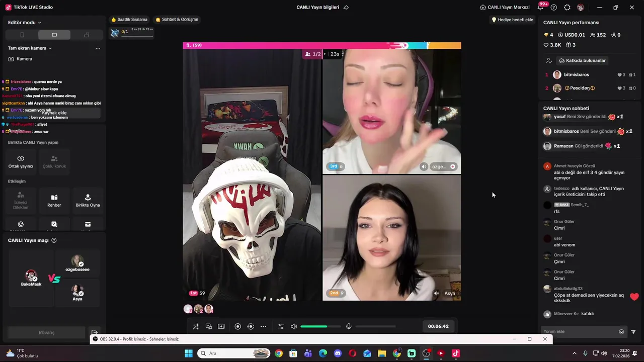The image size is (644, 362).
Task: Open Katkıda bulunanlar contributors tab
Action: pos(582,60)
